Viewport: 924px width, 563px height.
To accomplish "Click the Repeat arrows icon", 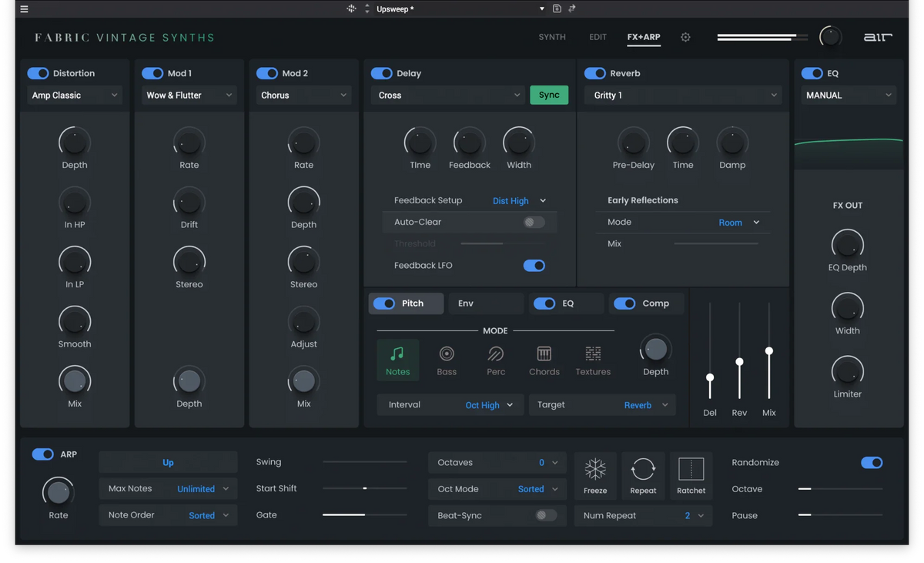I will tap(643, 475).
